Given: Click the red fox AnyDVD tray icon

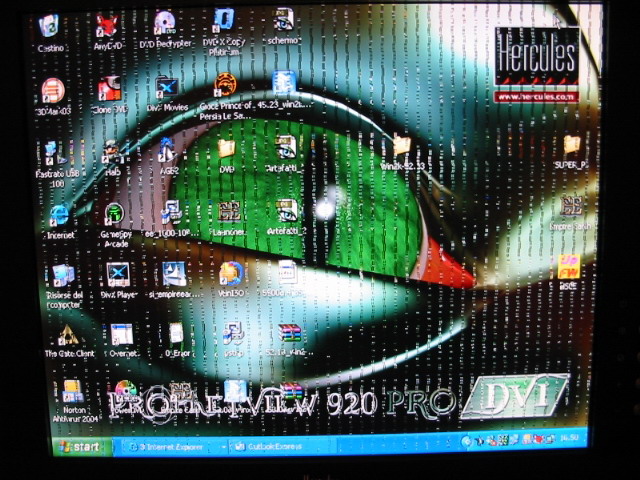Looking at the screenshot, I should pyautogui.click(x=538, y=439).
